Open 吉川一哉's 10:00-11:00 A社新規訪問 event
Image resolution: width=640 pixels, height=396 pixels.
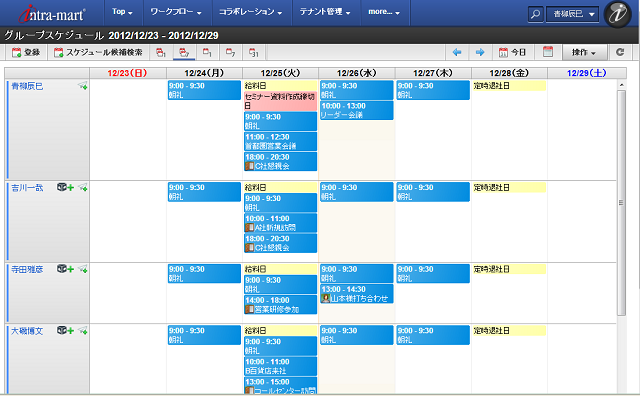[280, 223]
